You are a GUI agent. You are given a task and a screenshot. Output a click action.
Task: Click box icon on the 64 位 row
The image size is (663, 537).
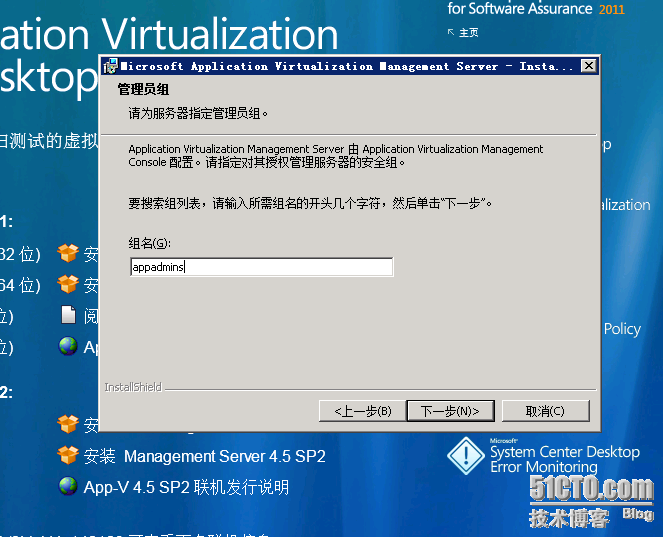tap(68, 284)
